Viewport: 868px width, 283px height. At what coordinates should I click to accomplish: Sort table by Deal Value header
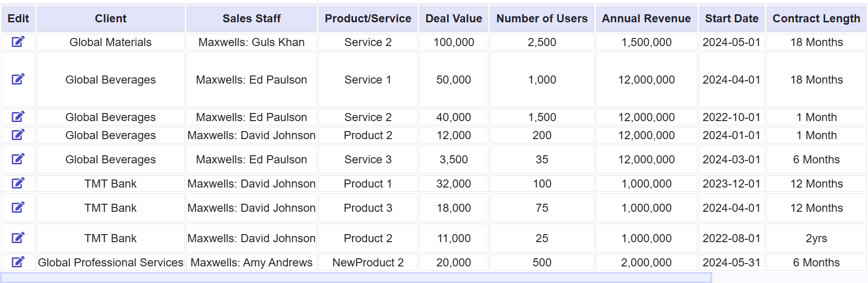click(453, 19)
